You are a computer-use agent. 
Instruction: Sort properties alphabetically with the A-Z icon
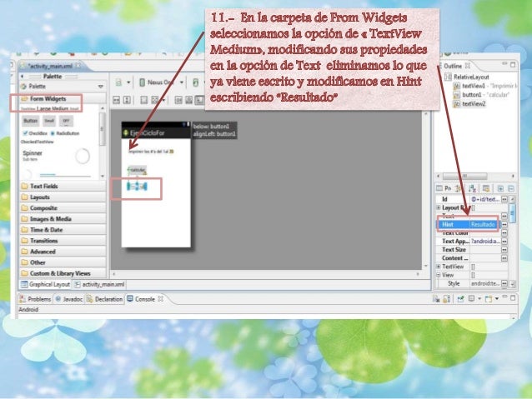tap(472, 188)
